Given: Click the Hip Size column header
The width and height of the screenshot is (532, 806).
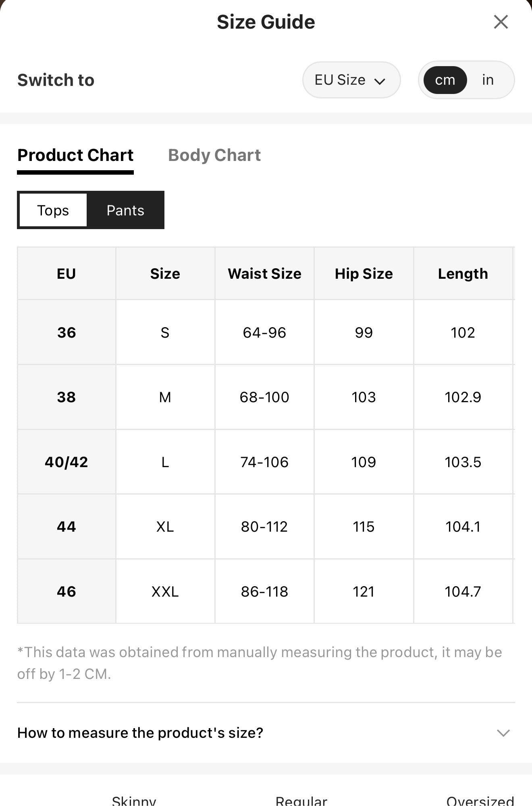Looking at the screenshot, I should (364, 274).
